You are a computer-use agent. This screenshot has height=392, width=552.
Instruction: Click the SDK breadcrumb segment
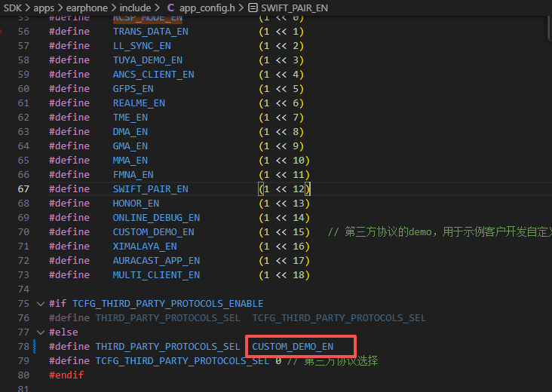(x=12, y=8)
